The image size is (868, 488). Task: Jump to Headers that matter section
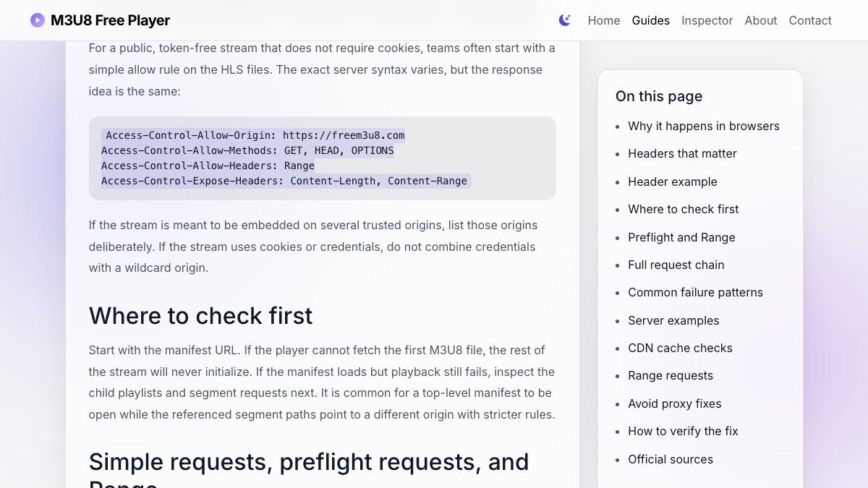682,153
